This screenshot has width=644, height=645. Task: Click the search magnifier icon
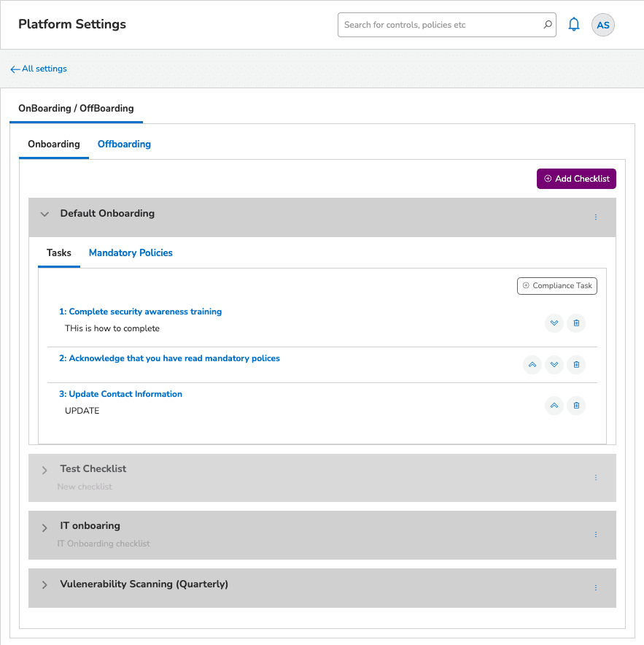pyautogui.click(x=548, y=24)
